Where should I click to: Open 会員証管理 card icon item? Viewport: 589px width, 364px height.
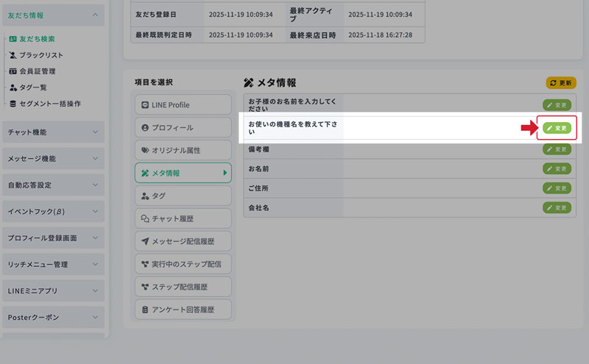point(13,71)
